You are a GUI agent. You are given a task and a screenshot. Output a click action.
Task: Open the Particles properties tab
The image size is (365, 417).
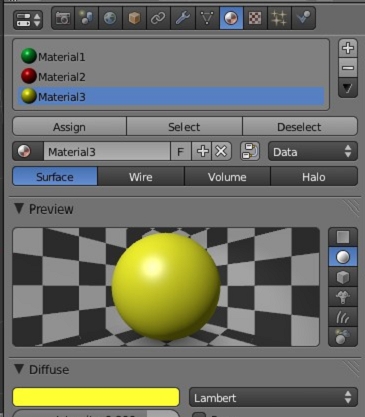pyautogui.click(x=279, y=18)
